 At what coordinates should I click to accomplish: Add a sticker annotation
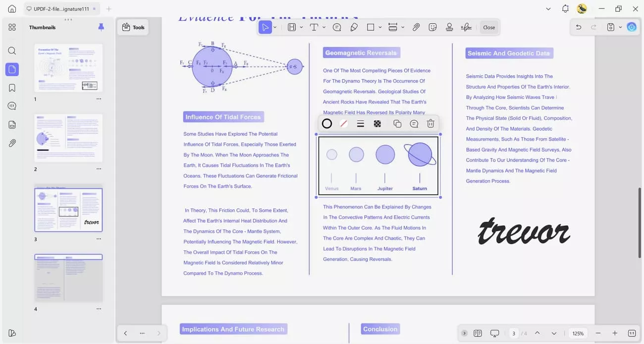click(432, 27)
